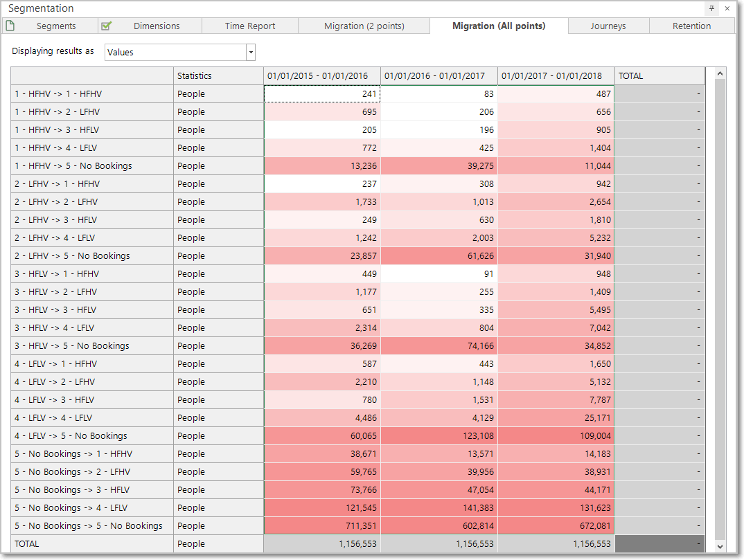Open the Displaying results as dropdown arrow
Image resolution: width=744 pixels, height=560 pixels.
coord(251,52)
